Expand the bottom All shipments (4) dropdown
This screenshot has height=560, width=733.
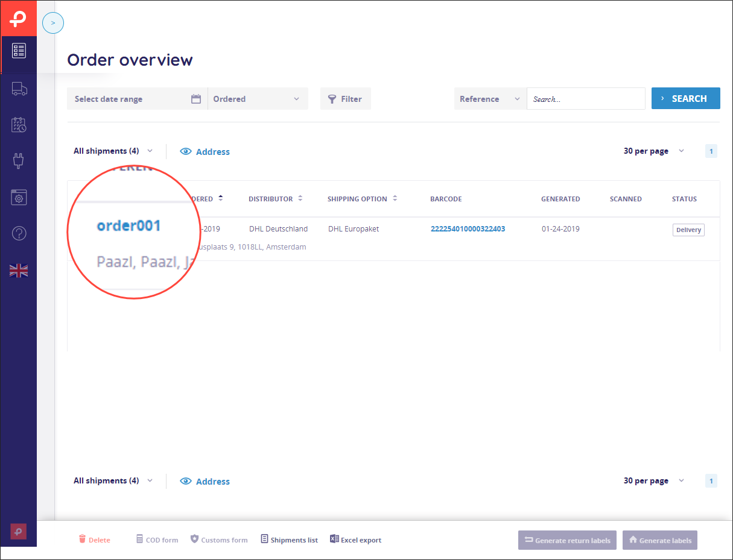[113, 480]
